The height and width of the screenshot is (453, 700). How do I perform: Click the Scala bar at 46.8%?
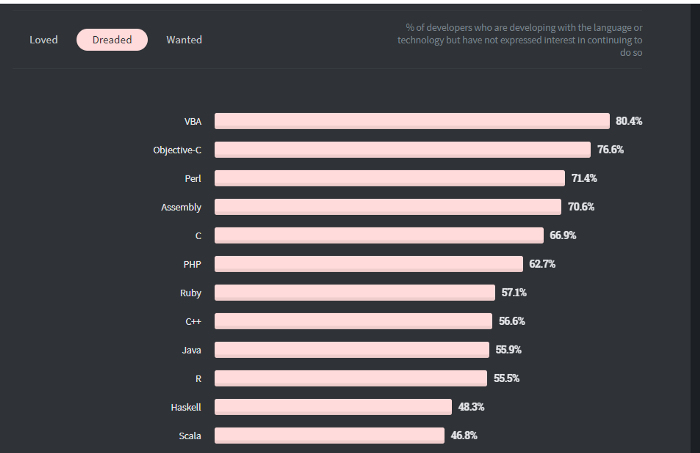[x=329, y=435]
